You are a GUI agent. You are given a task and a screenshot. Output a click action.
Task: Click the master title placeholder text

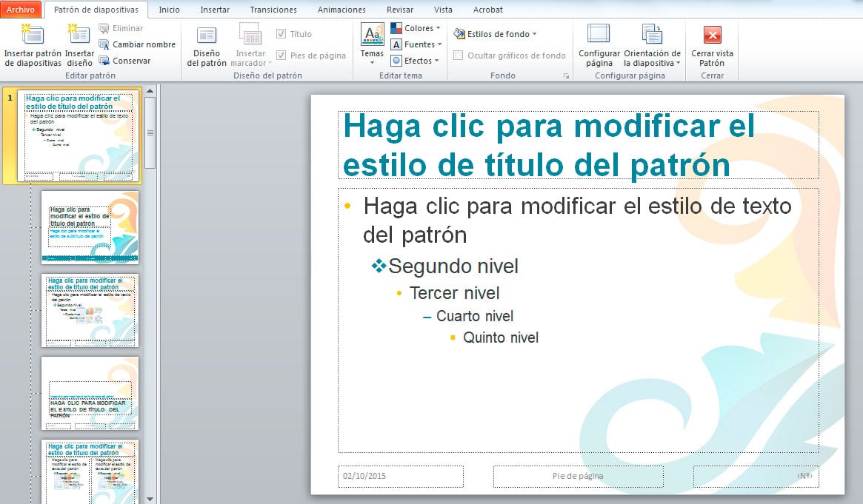[x=549, y=145]
